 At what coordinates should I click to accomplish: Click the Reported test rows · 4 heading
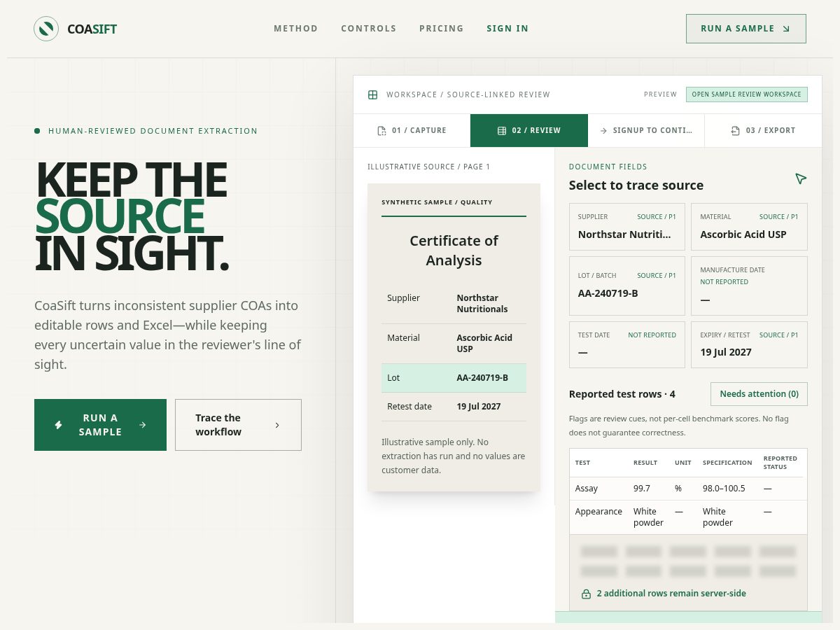622,394
